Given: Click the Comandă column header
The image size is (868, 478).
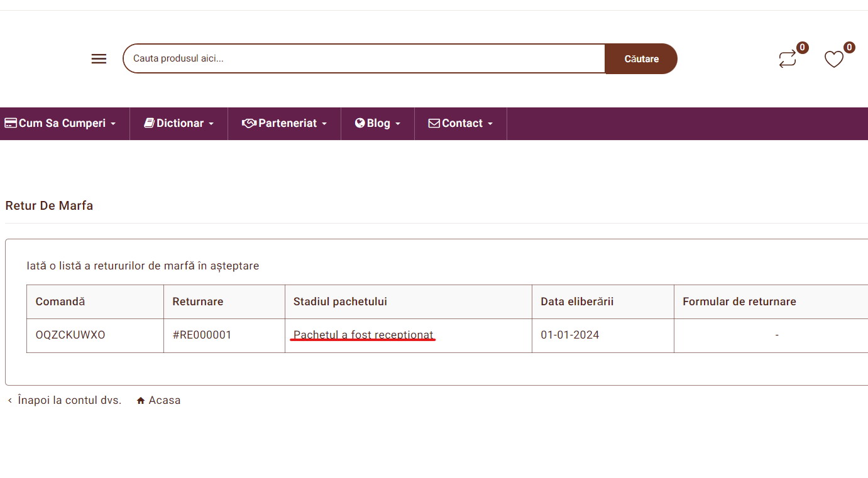Looking at the screenshot, I should (96, 302).
